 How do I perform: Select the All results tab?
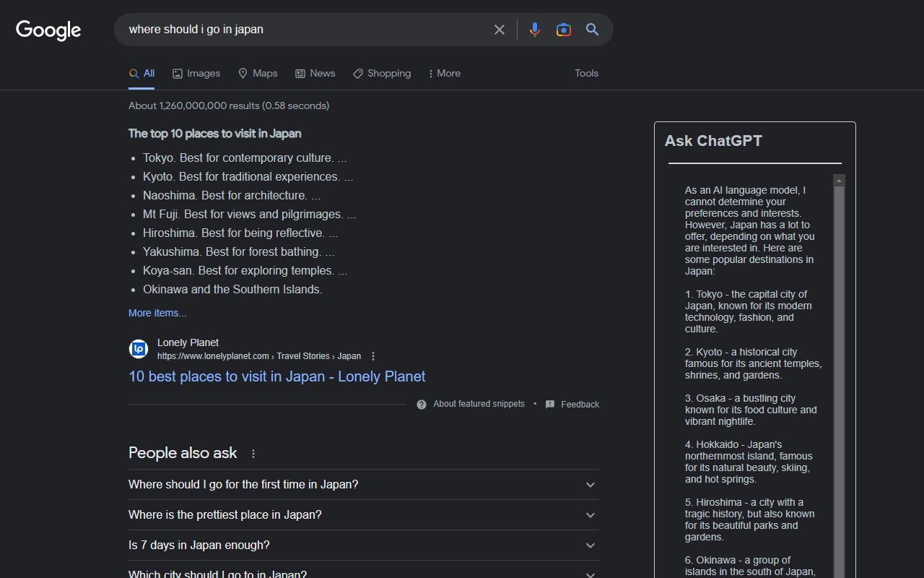pyautogui.click(x=141, y=74)
